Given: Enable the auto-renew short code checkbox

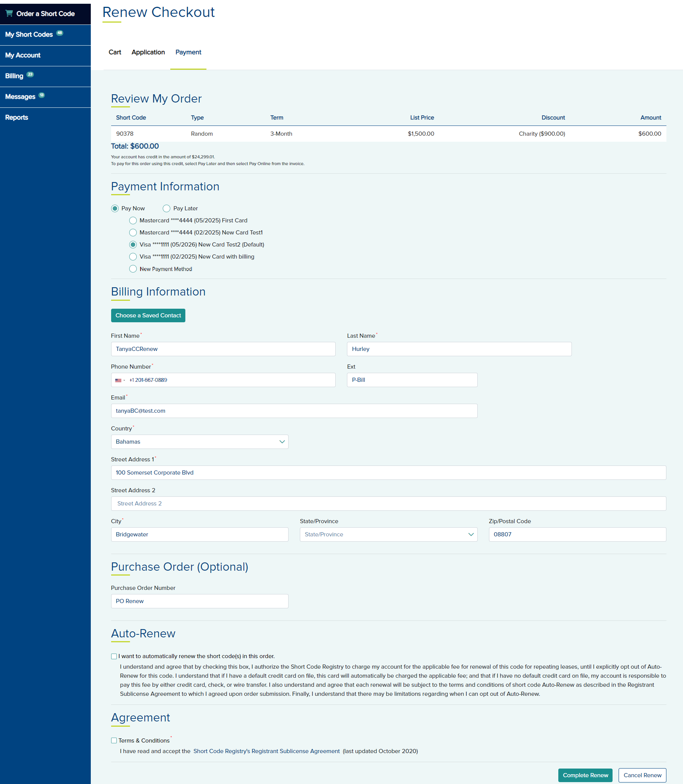Looking at the screenshot, I should (x=114, y=656).
